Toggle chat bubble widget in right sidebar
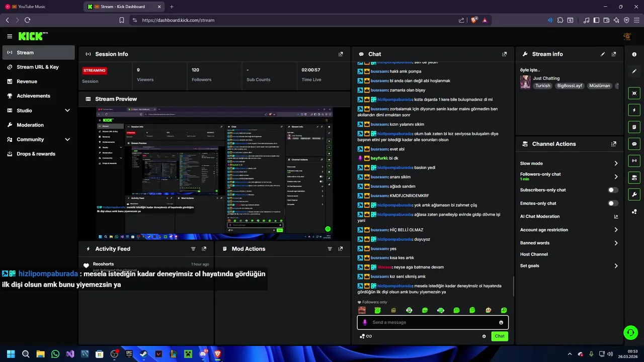This screenshot has width=644, height=362. coord(634,144)
